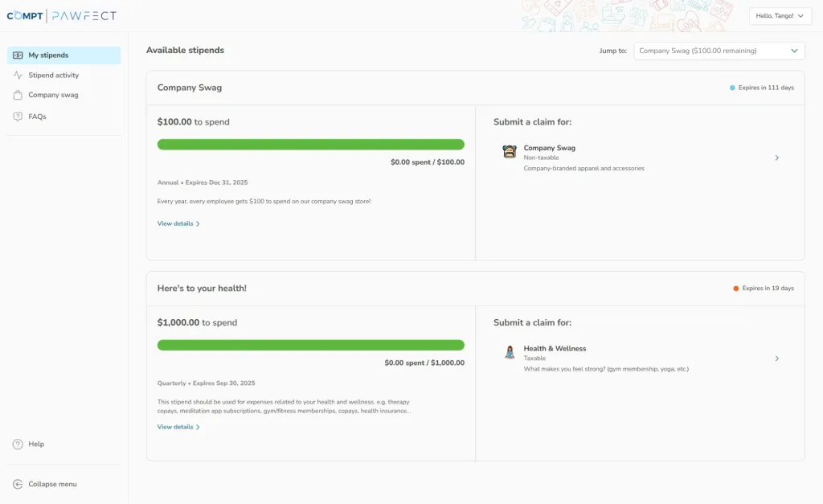823x504 pixels.
Task: Click the Company swag bag icon
Action: 18,95
